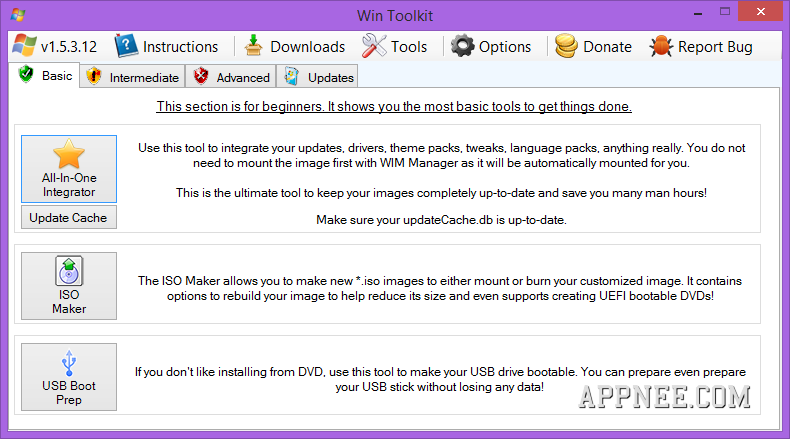The image size is (790, 439).
Task: Click the yellow shield Intermediate icon
Action: (94, 77)
